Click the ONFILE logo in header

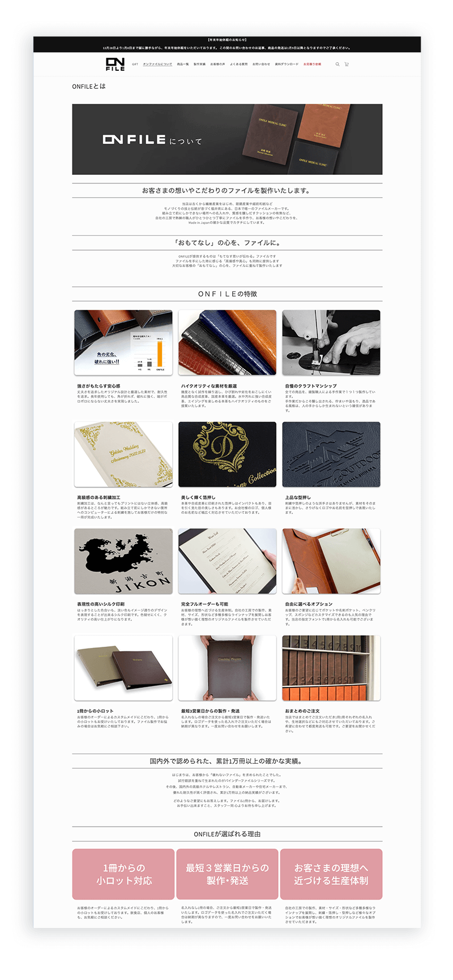click(116, 64)
